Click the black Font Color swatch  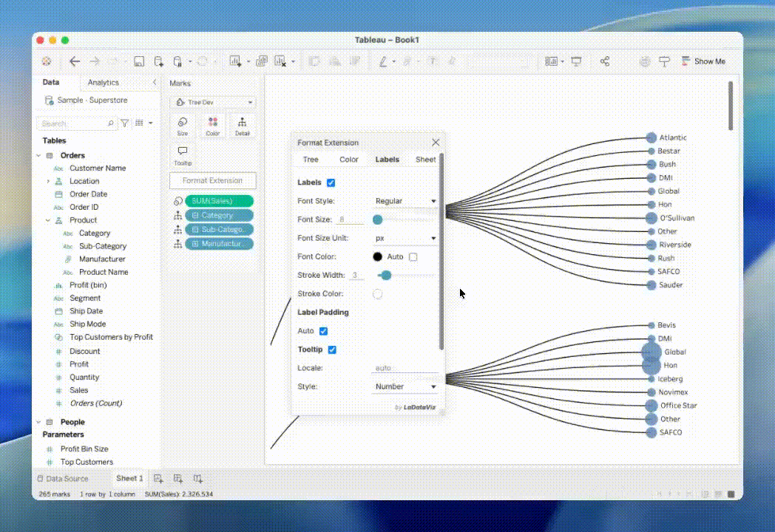[377, 257]
